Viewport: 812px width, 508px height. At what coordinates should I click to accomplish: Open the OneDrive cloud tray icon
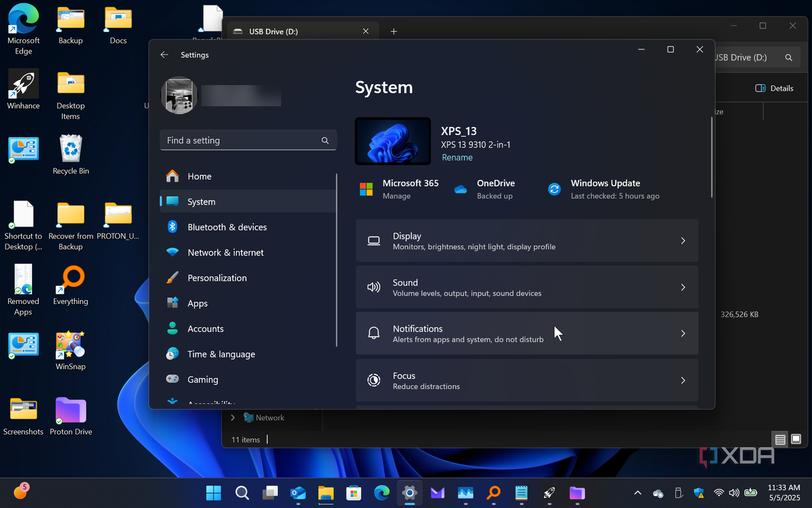(658, 493)
